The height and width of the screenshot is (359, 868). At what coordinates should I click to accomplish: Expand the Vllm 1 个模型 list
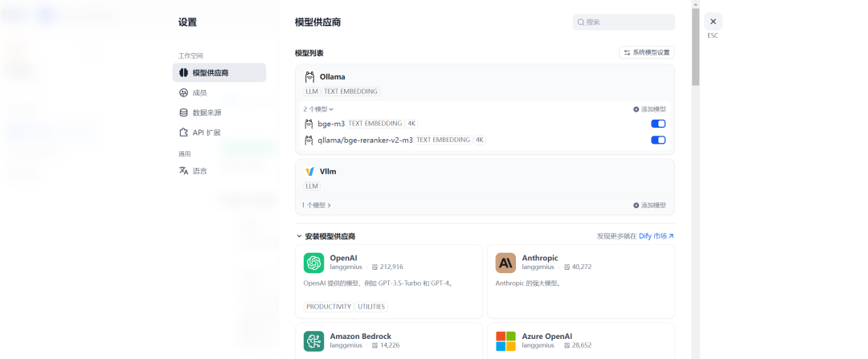tap(317, 206)
